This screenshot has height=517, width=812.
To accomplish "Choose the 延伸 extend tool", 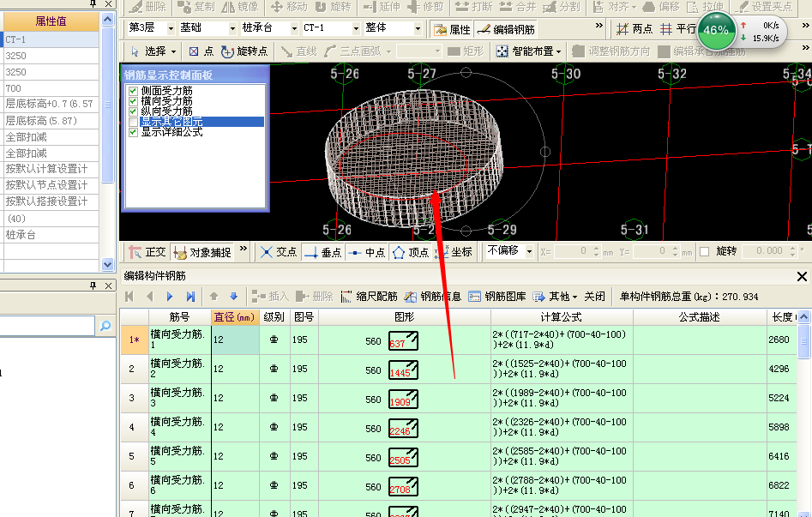I will point(382,7).
